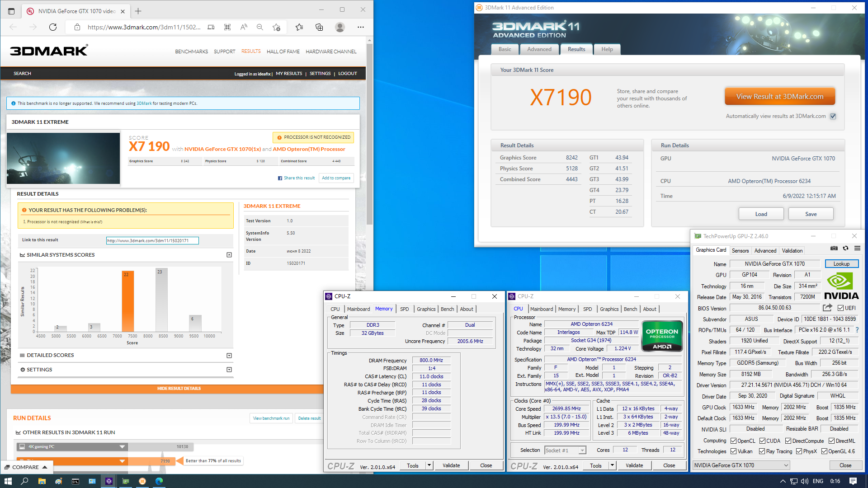Toggle Automatically view results at 3DMark.com checkbox
The image size is (868, 488).
(833, 116)
